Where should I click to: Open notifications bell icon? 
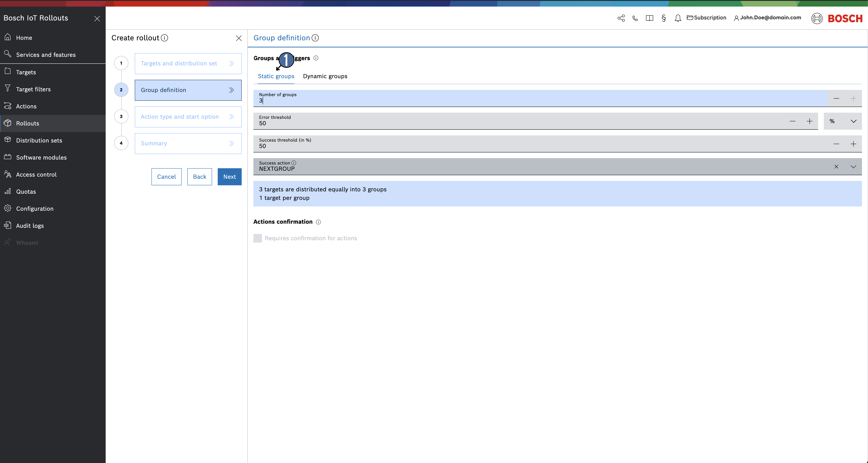coord(678,18)
